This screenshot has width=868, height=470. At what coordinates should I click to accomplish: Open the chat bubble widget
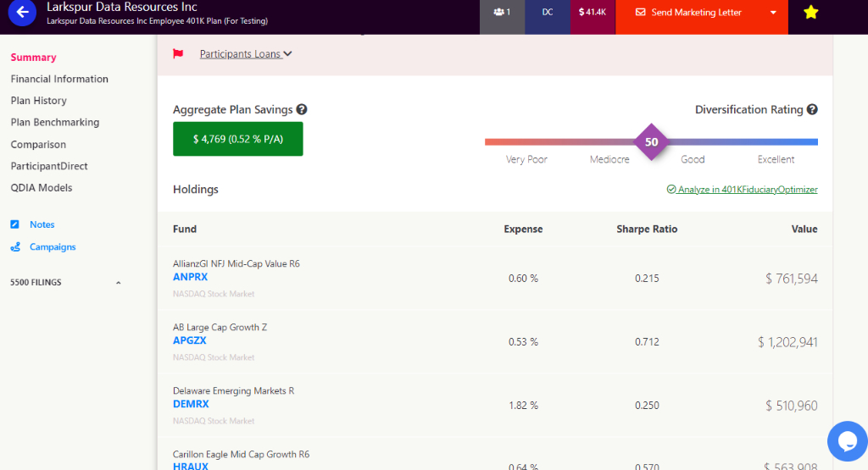pyautogui.click(x=846, y=441)
